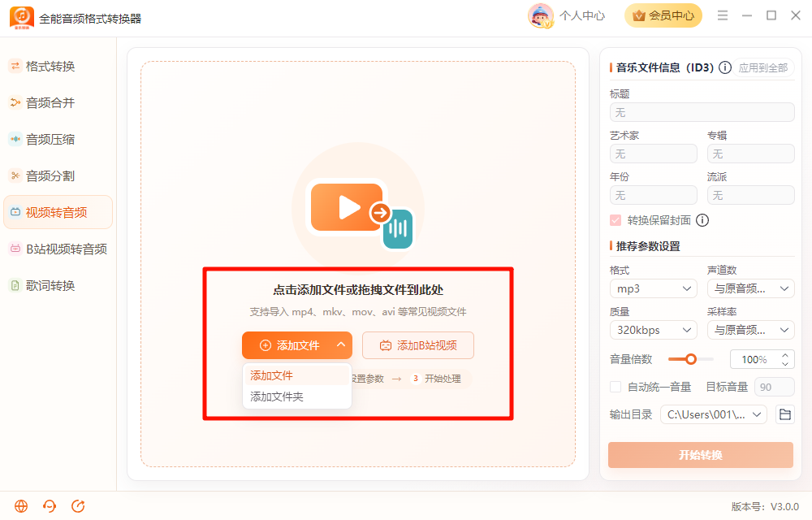Viewport: 812px width, 520px height.
Task: Click the 开始处理 step label
Action: pos(443,379)
